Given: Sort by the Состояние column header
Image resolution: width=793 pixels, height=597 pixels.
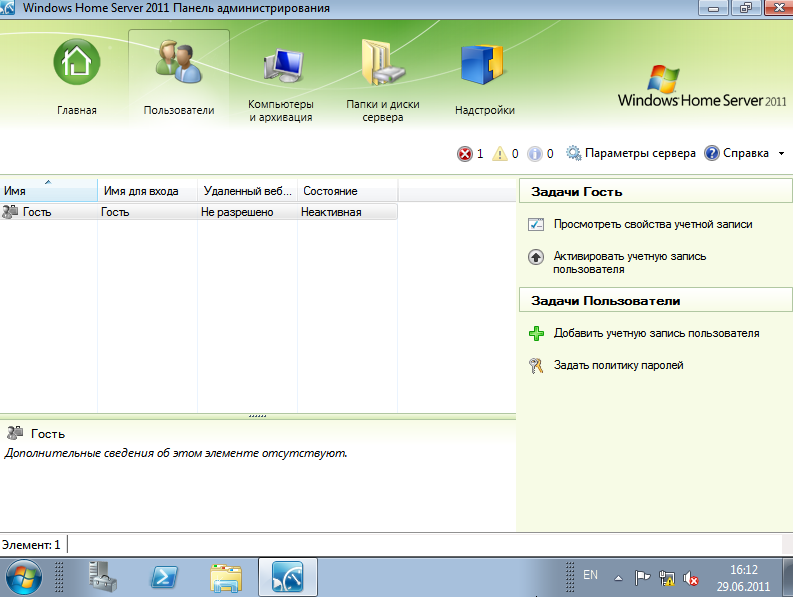Looking at the screenshot, I should pyautogui.click(x=347, y=190).
